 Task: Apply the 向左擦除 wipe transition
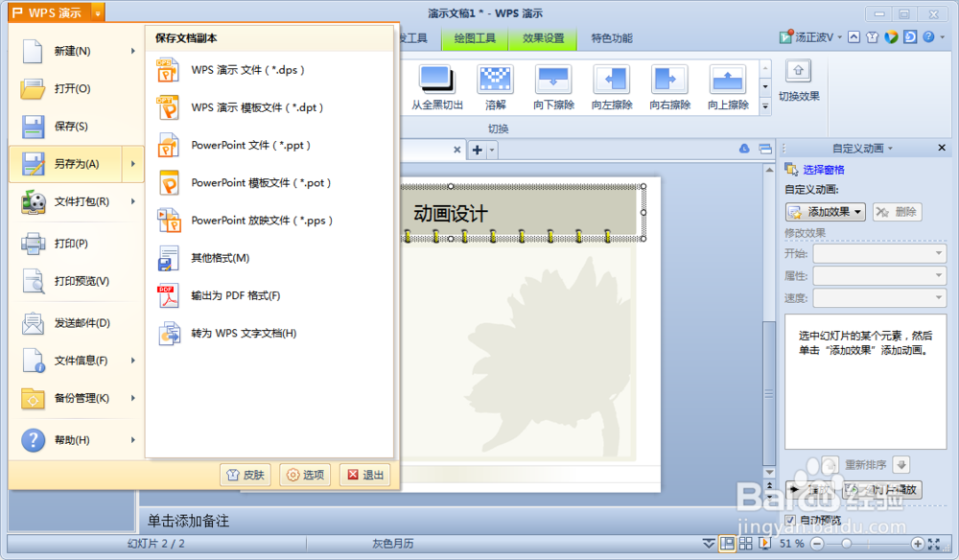coord(612,87)
